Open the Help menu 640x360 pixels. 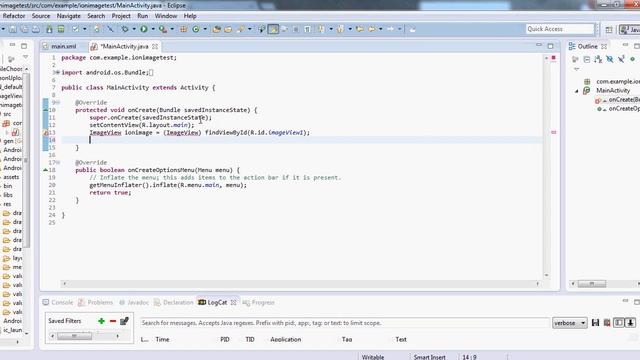[x=190, y=16]
